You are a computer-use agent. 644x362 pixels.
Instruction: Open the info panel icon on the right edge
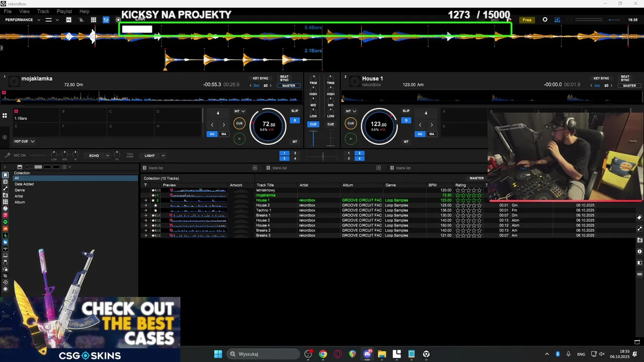click(639, 251)
